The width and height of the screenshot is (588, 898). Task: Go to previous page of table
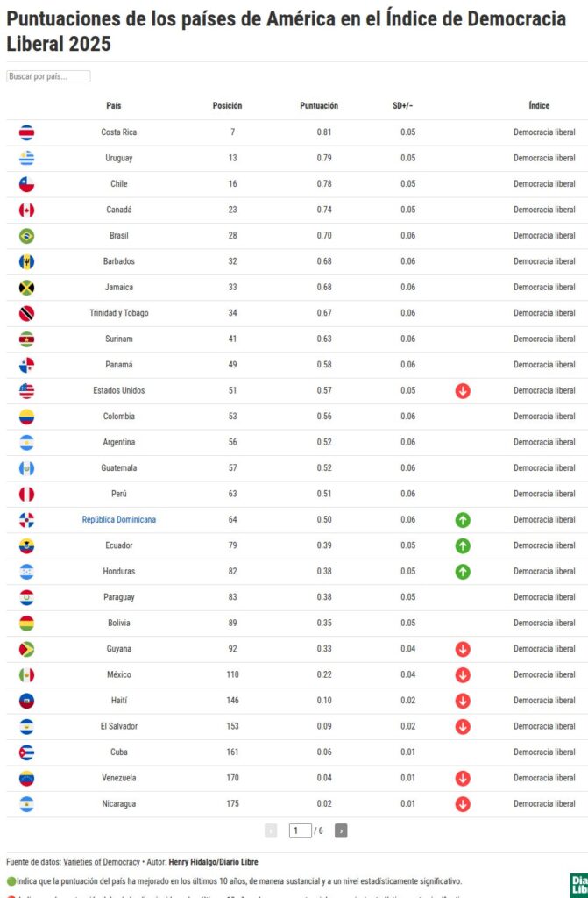point(271,830)
